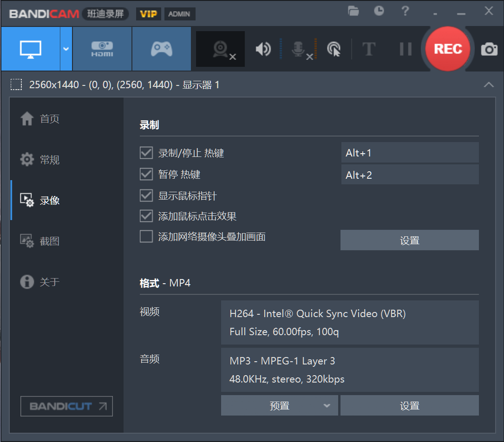
Task: Click the H264 video codec info box
Action: pos(350,323)
